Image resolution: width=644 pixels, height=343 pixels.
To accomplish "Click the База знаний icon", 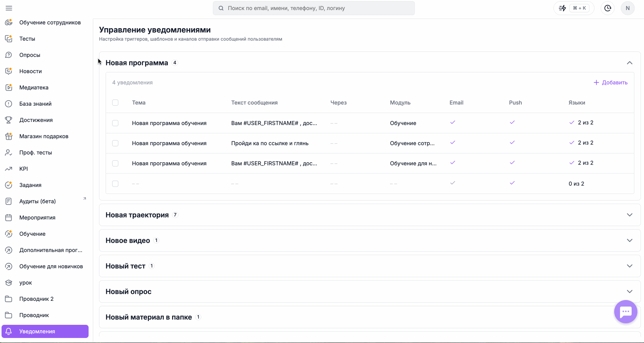I will pyautogui.click(x=9, y=104).
